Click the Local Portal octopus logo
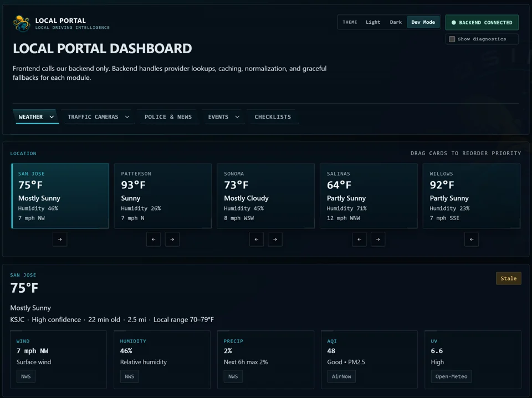 (x=22, y=23)
